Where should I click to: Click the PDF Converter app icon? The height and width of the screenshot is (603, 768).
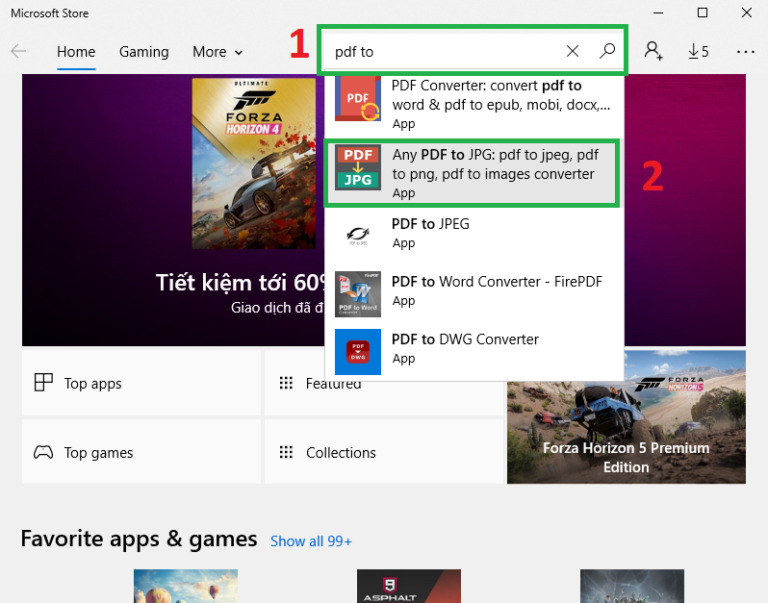(x=357, y=100)
